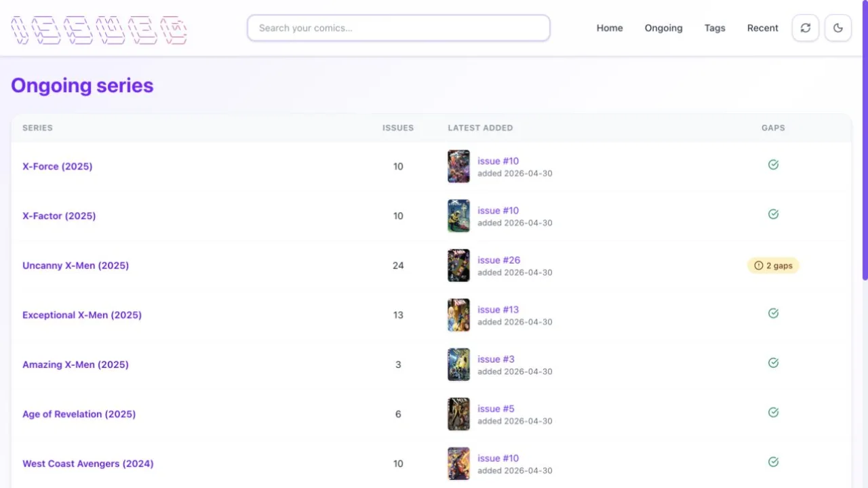The width and height of the screenshot is (868, 488).
Task: Click the SERIES column header
Action: click(x=37, y=127)
